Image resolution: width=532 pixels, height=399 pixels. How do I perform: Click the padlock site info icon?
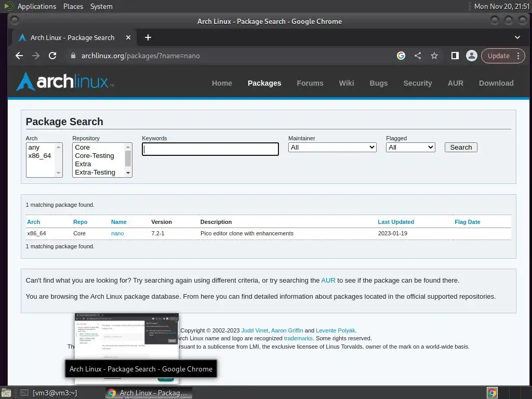click(73, 56)
